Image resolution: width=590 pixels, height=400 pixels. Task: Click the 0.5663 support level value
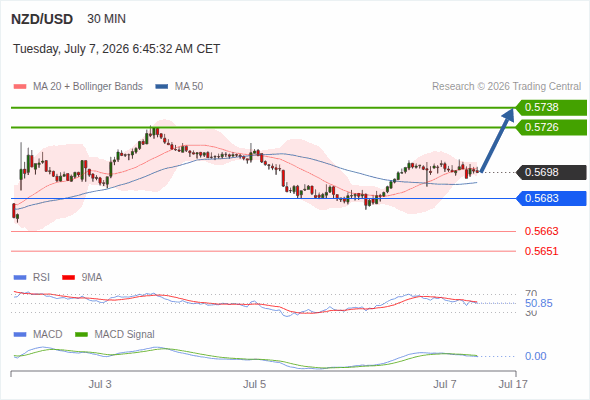point(541,231)
